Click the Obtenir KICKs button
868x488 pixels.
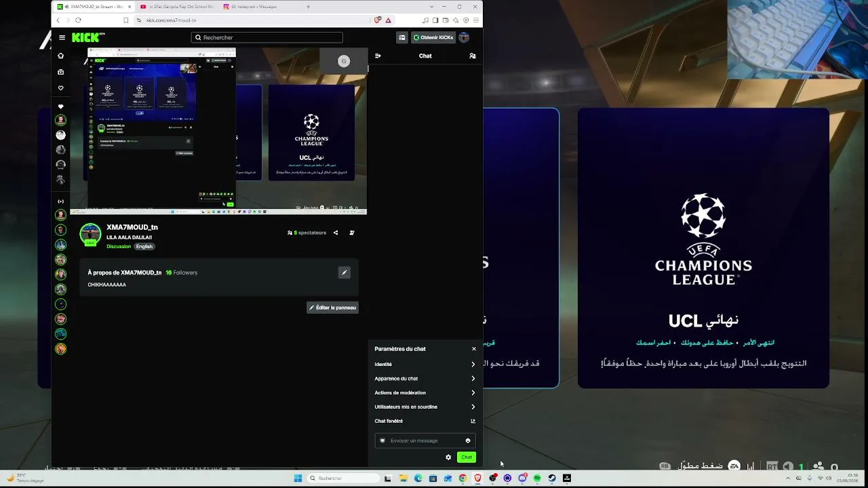coord(433,38)
